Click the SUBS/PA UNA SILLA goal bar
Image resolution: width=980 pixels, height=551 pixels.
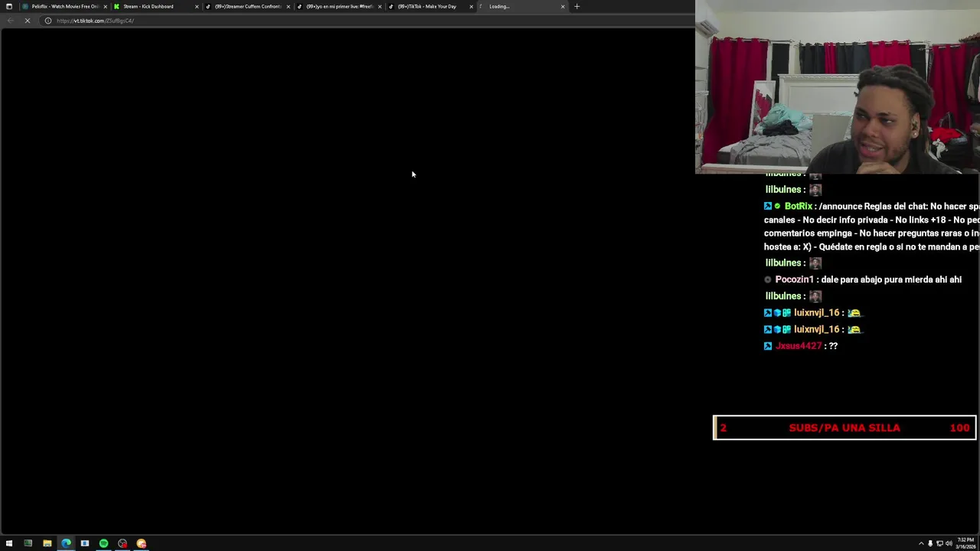click(x=844, y=428)
